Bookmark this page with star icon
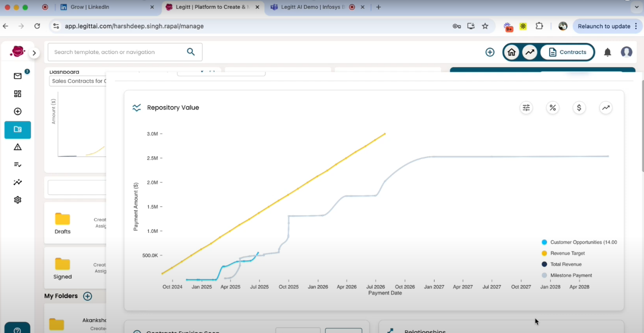The height and width of the screenshot is (333, 644). click(x=485, y=26)
